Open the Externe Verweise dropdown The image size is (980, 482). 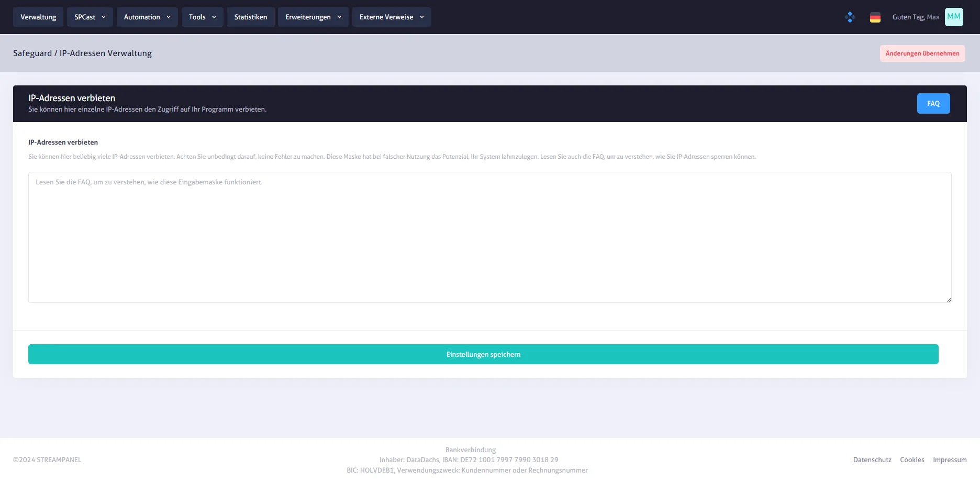click(x=392, y=17)
